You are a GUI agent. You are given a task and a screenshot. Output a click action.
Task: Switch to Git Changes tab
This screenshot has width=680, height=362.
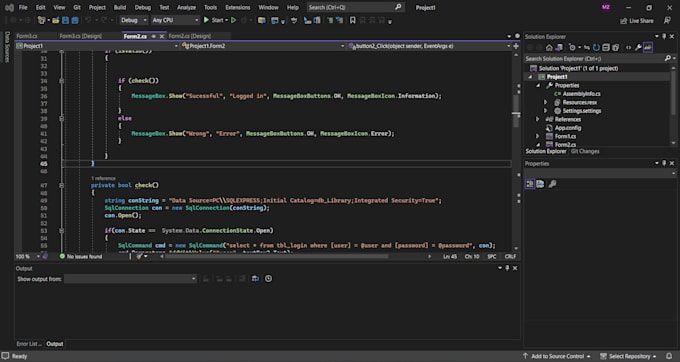coord(585,151)
